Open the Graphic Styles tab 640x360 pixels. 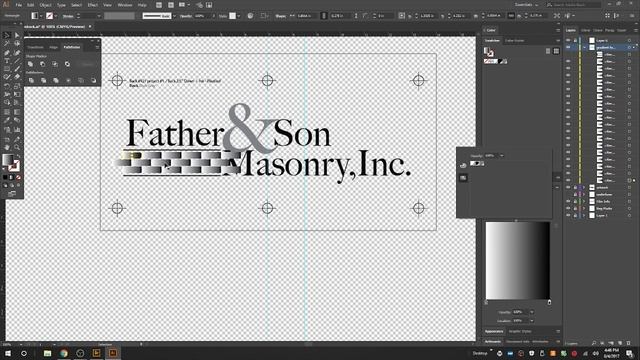point(520,331)
